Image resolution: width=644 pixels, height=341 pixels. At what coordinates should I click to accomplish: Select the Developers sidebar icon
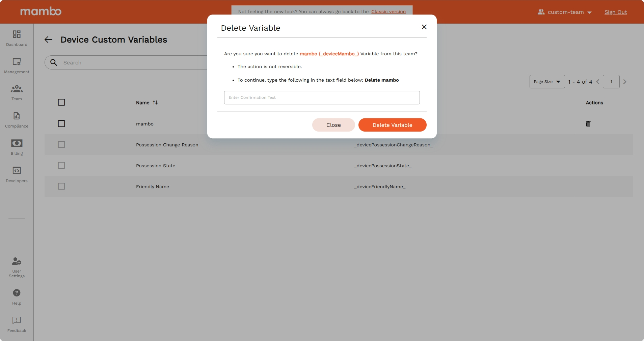point(16,174)
